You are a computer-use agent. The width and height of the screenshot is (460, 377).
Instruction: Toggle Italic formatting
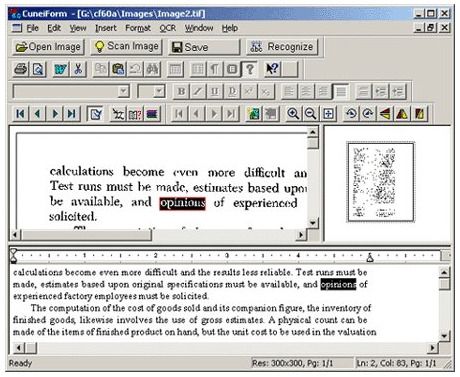coord(198,91)
